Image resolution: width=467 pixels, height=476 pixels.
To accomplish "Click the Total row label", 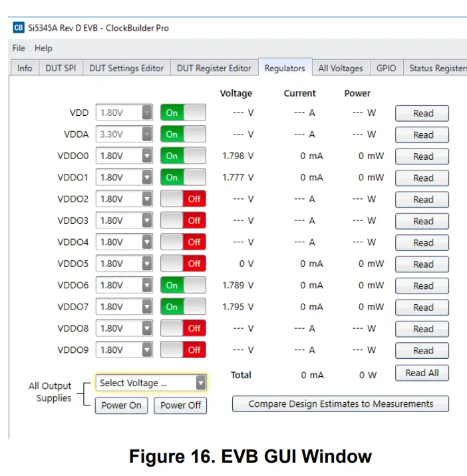I will click(x=241, y=375).
